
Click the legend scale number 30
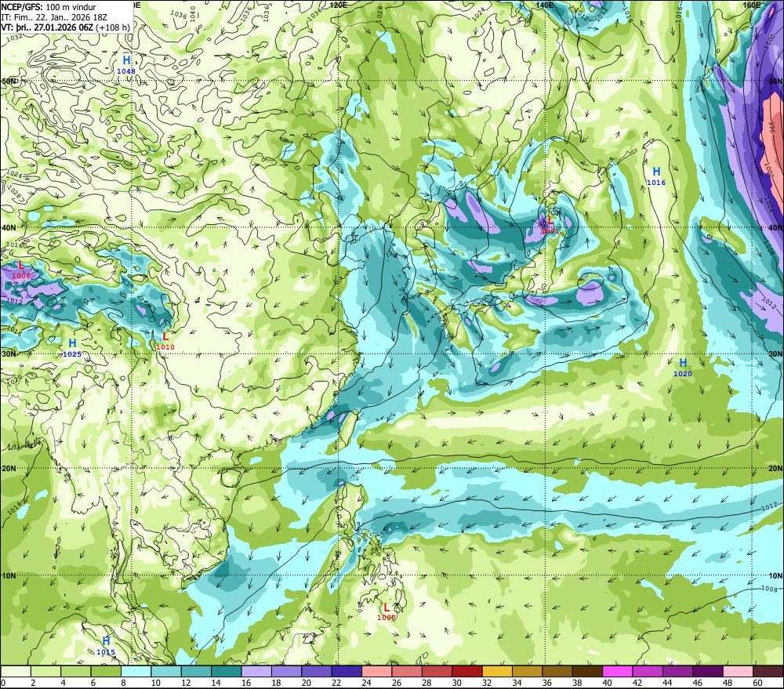coord(456,683)
